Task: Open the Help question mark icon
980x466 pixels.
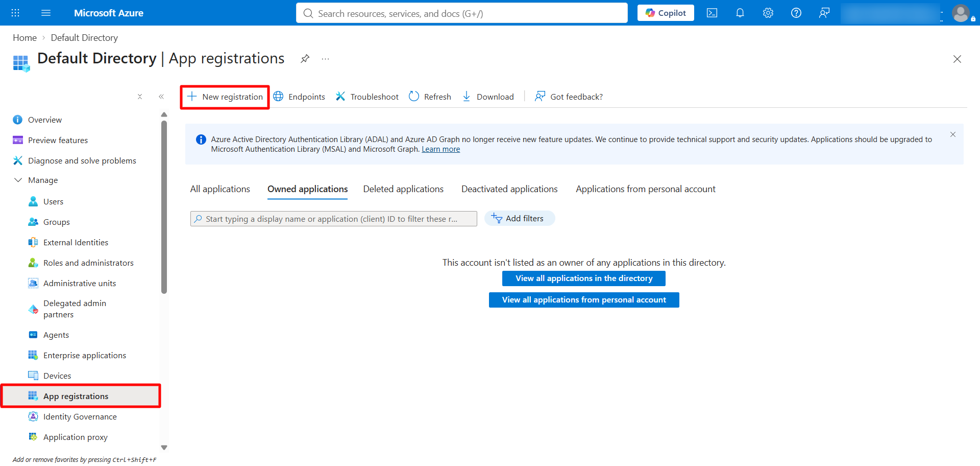Action: point(796,13)
